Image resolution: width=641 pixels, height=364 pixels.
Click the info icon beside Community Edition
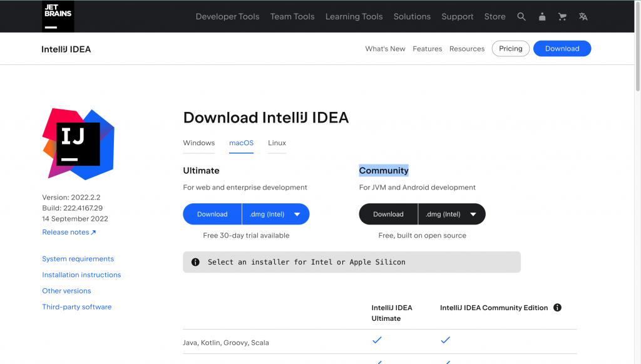[557, 308]
